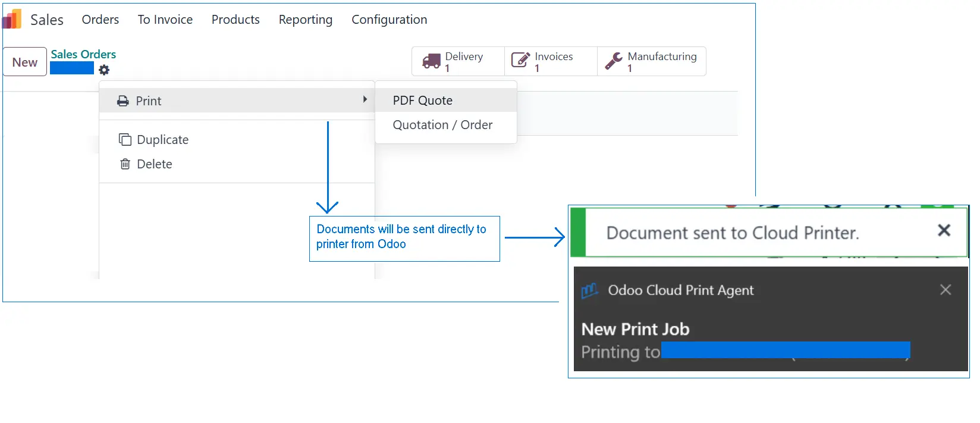Click the Delete trash can icon
Screen dimensions: 980x423
pyautogui.click(x=125, y=164)
